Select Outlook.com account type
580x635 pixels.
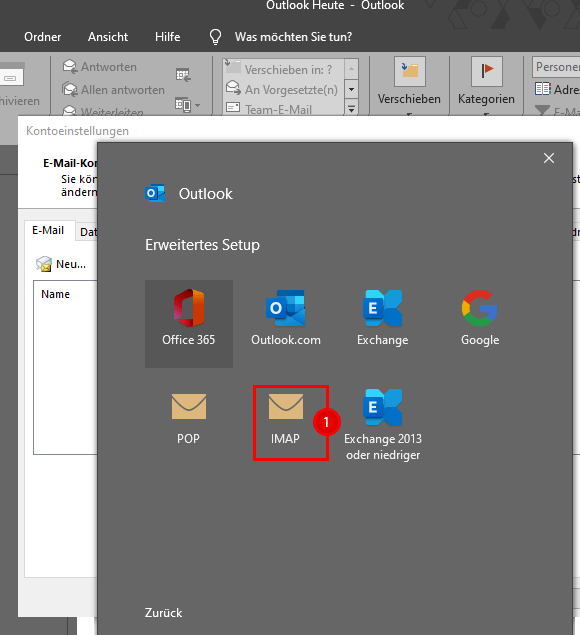pos(286,318)
